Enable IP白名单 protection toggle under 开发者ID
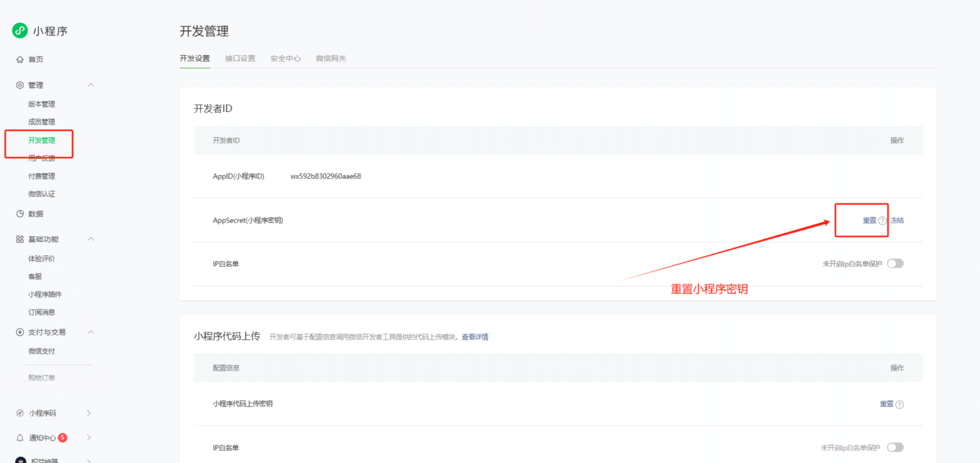Screen dimensions: 980x463 (x=895, y=264)
